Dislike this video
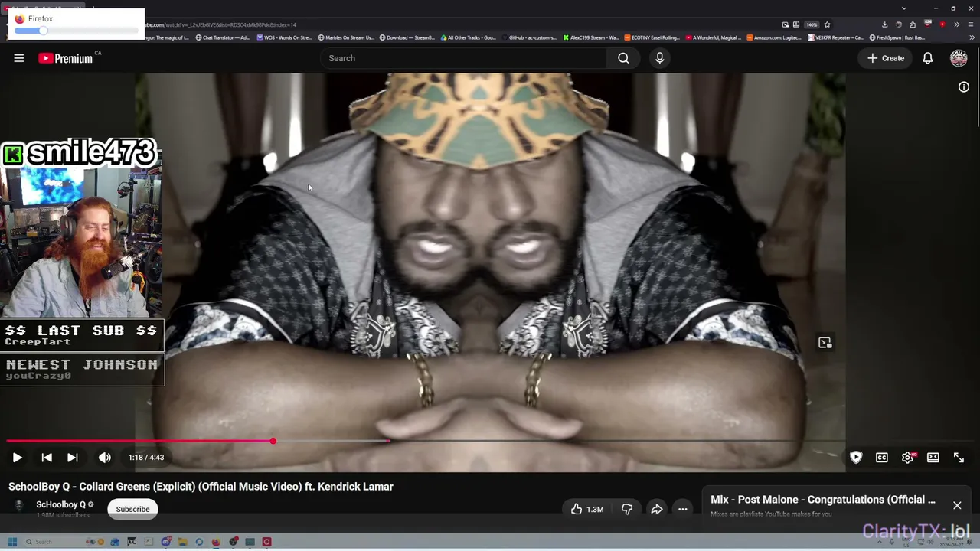Image resolution: width=980 pixels, height=551 pixels. click(627, 509)
